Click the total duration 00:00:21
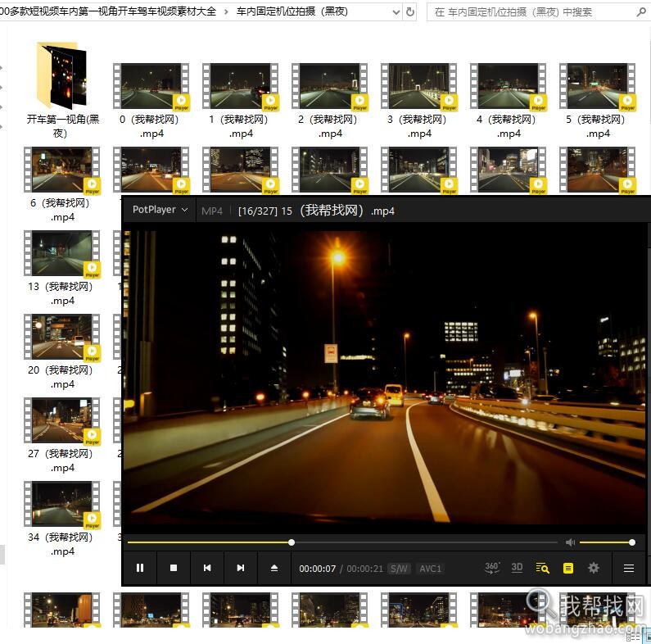This screenshot has width=651, height=644. click(x=364, y=569)
